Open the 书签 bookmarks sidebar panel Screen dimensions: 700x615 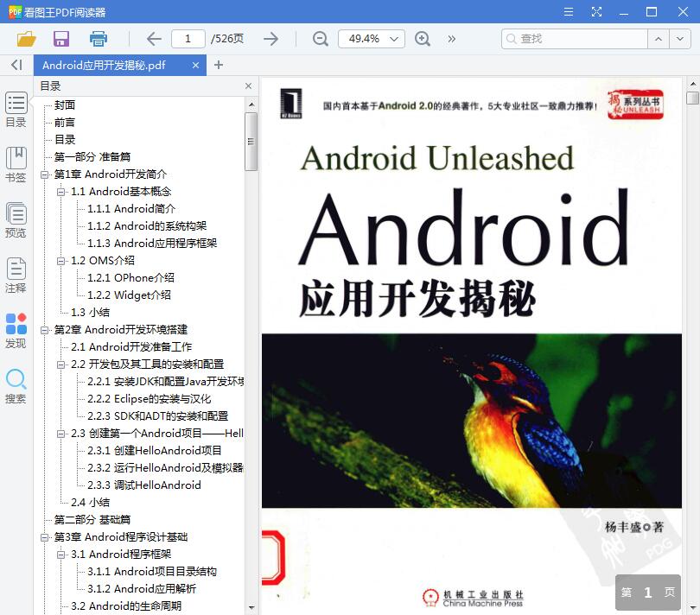coord(16,165)
